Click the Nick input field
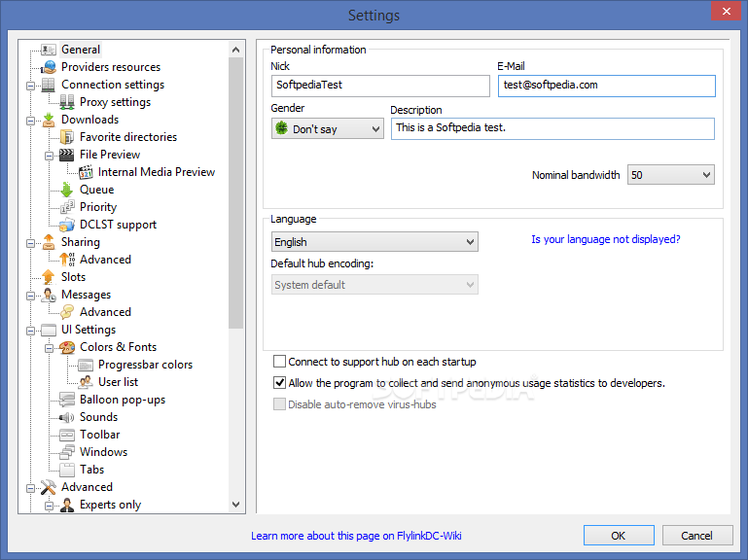Screen dimensions: 748x560 [380, 86]
